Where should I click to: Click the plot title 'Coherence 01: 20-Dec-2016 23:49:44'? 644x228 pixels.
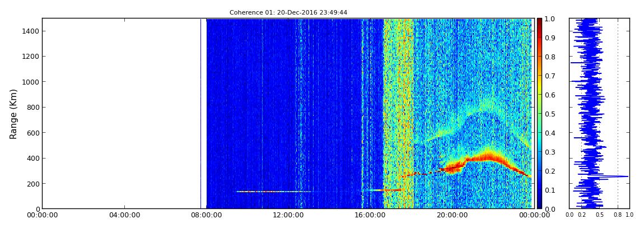[288, 12]
